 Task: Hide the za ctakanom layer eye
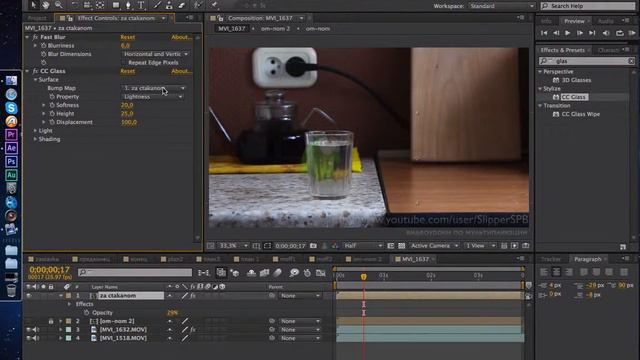(29, 296)
